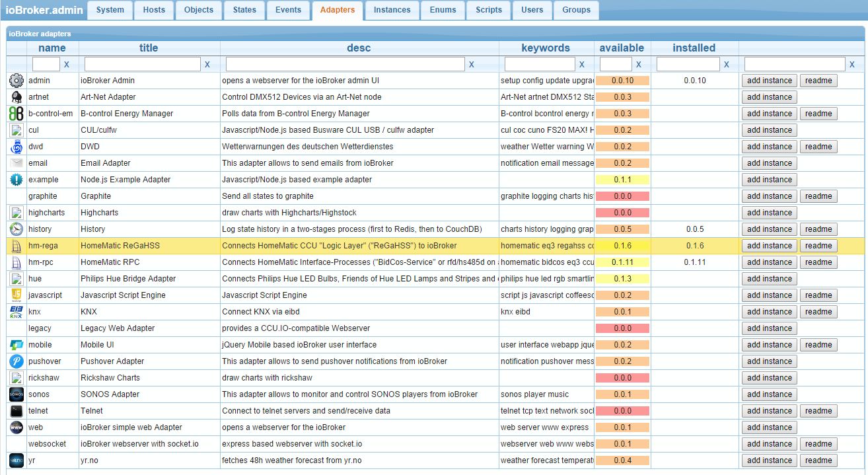Click the telnet terminal adapter icon
Viewport: 868px width, 475px height.
click(17, 411)
